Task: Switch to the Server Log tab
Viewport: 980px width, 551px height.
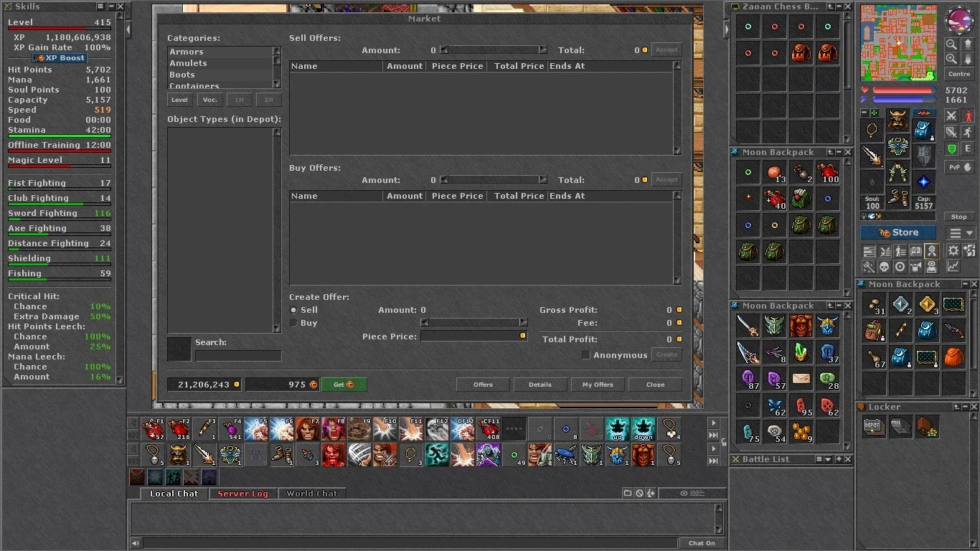Action: (x=242, y=494)
